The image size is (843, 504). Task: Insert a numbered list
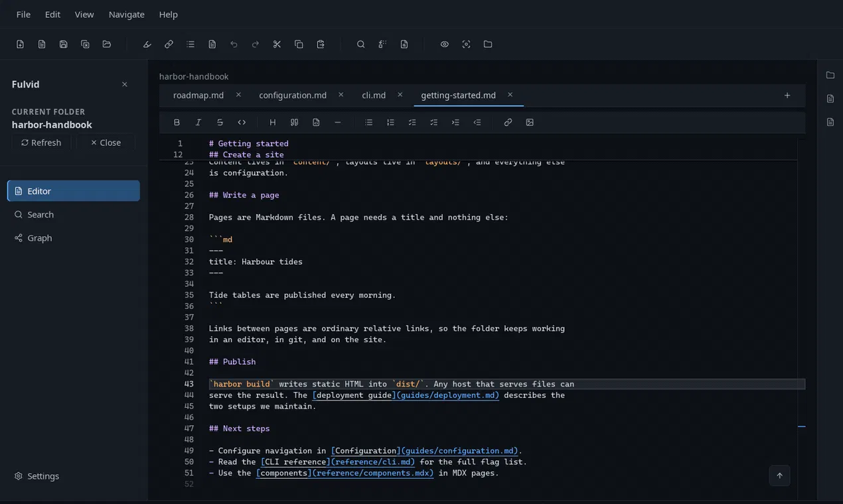pos(390,123)
